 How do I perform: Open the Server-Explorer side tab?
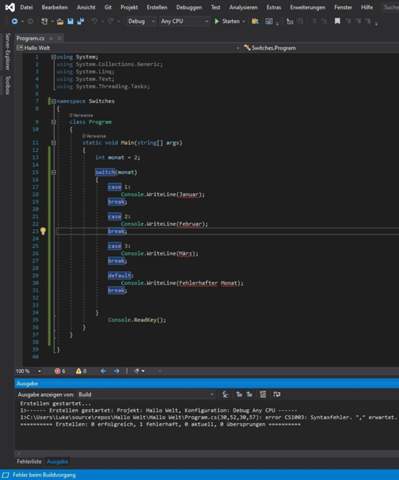(x=8, y=51)
